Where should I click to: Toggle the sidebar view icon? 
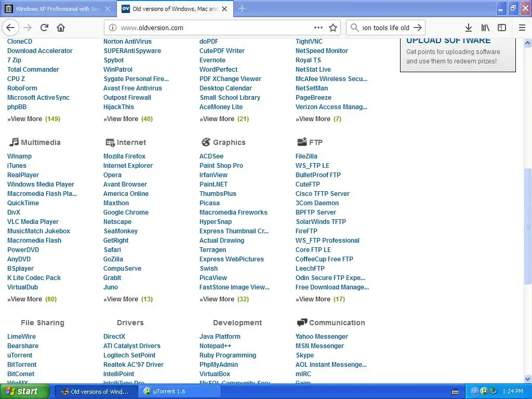(x=502, y=28)
